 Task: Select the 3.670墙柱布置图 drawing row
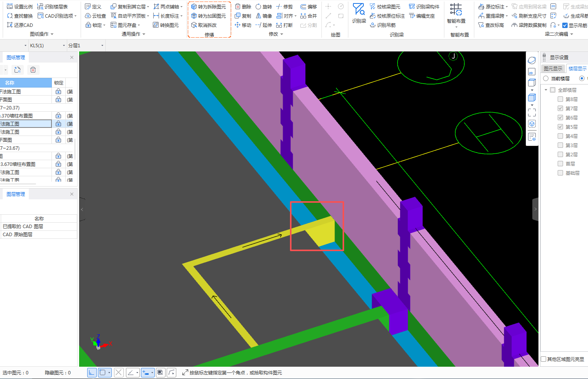click(x=26, y=164)
